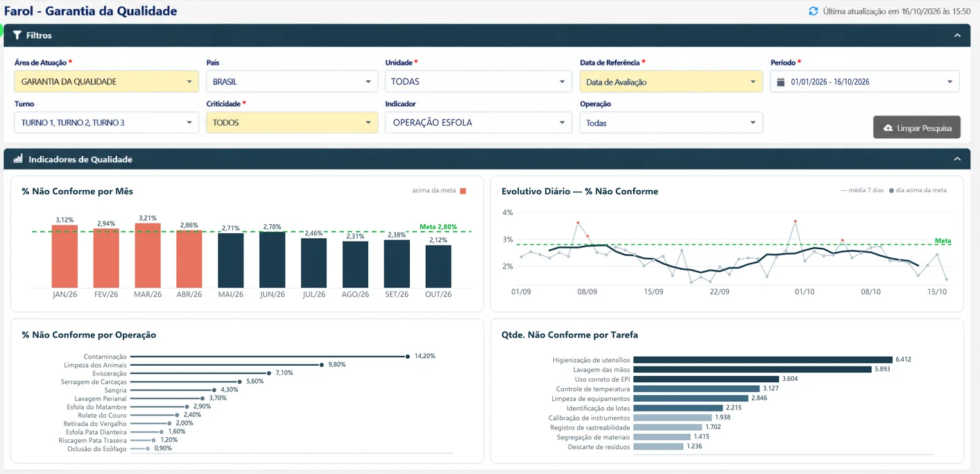Open the Área de Atuação dropdown
Screen dimensions: 980x474
tap(106, 81)
